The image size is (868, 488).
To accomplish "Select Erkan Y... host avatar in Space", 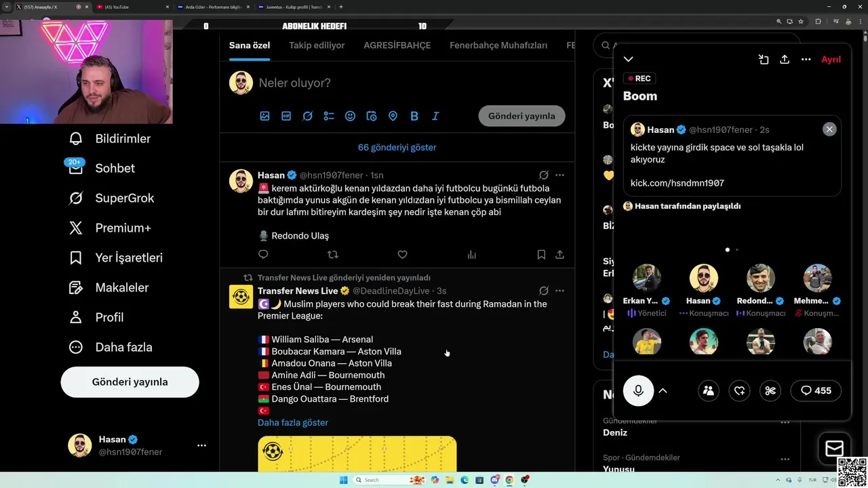I will pos(647,278).
